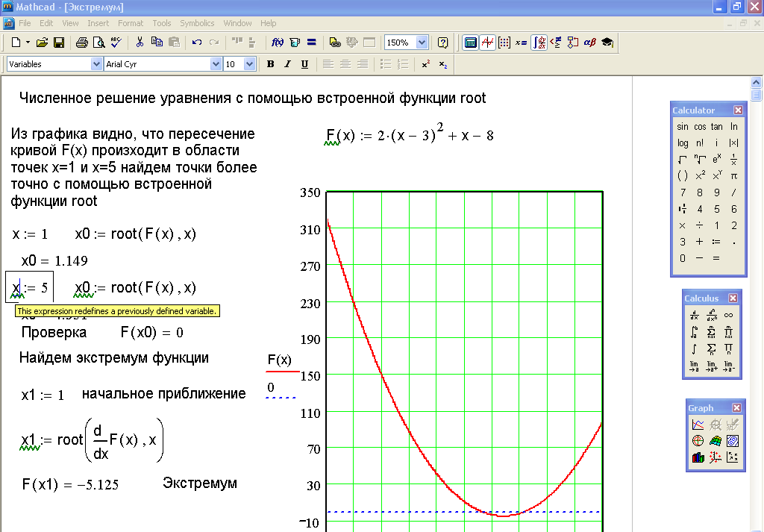
Task: Toggle bulleted list formatting
Action: [386, 64]
